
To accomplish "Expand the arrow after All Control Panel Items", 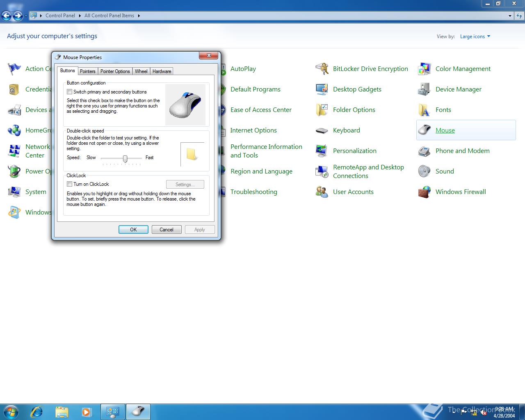I will (139, 16).
